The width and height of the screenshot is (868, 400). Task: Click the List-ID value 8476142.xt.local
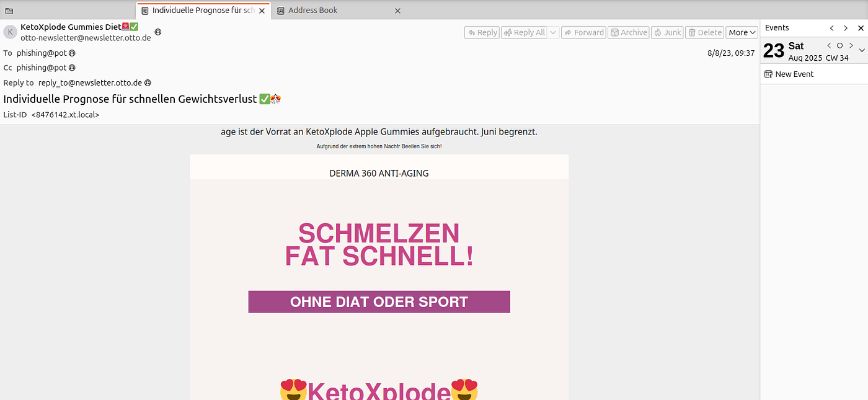pyautogui.click(x=65, y=115)
